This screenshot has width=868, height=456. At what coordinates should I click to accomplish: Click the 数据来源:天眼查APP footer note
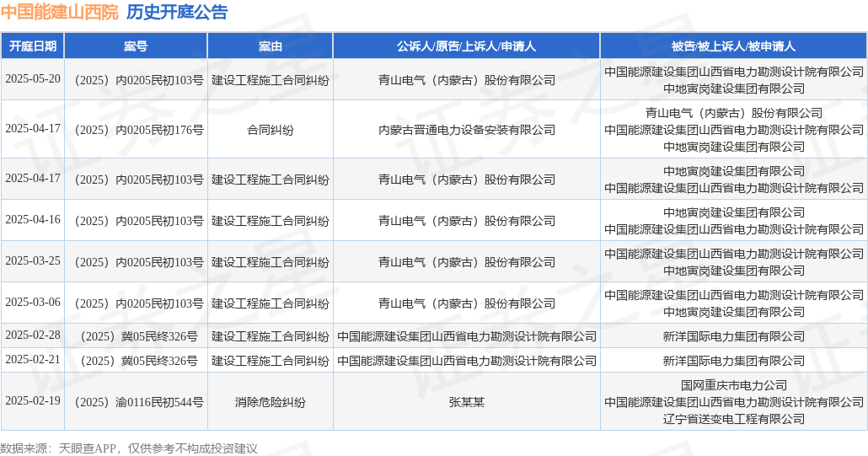128,448
